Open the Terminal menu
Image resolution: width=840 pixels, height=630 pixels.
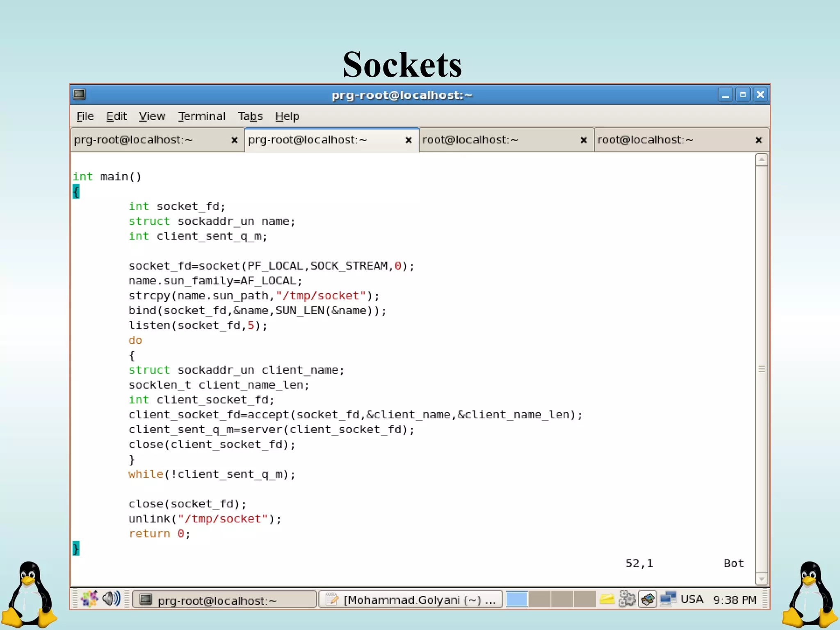[202, 116]
